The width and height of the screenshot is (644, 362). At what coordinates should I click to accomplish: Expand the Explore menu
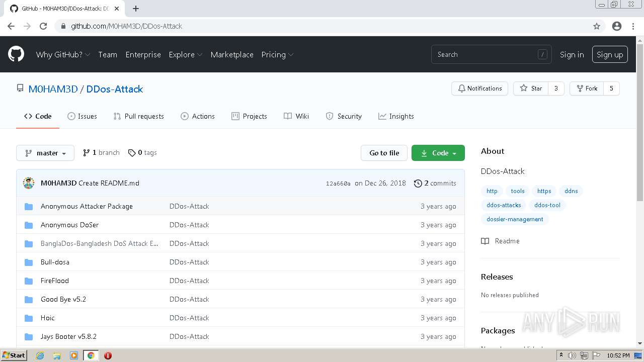point(186,54)
